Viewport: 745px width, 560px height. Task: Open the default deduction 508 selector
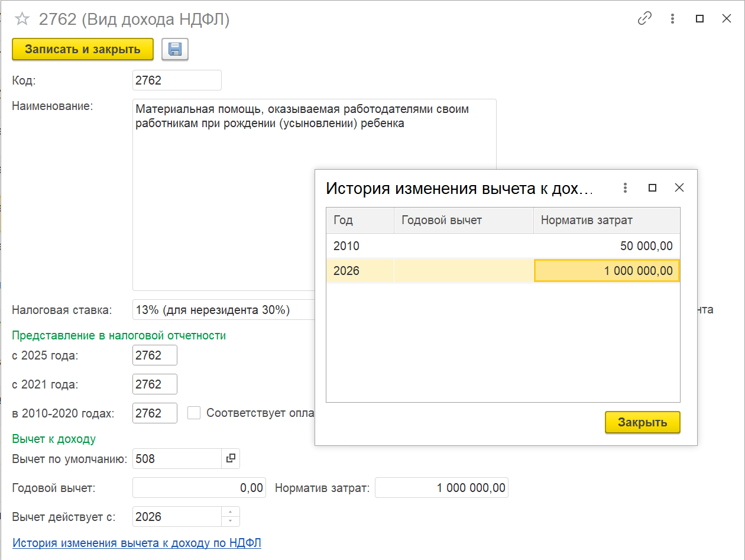[x=231, y=458]
